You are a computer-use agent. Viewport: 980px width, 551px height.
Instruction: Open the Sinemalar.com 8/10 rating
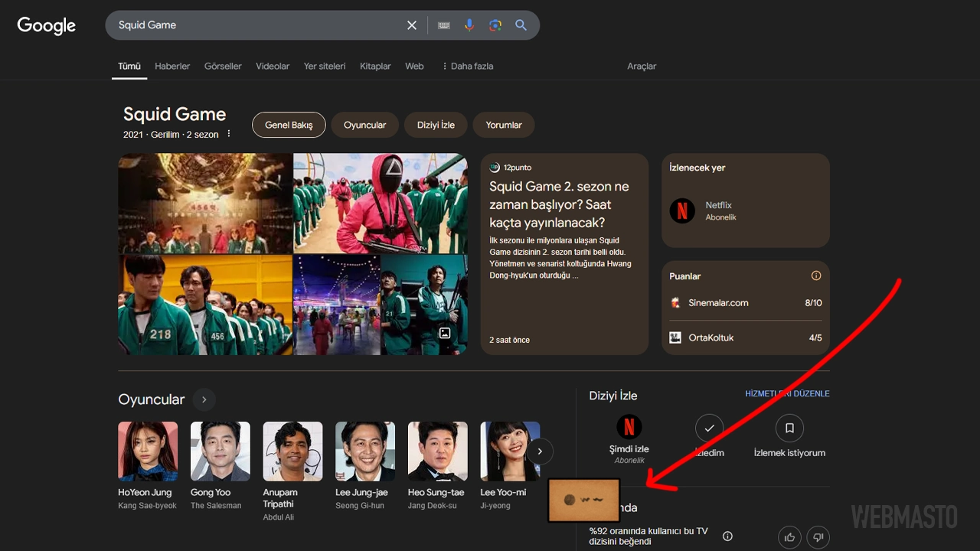[x=746, y=302]
